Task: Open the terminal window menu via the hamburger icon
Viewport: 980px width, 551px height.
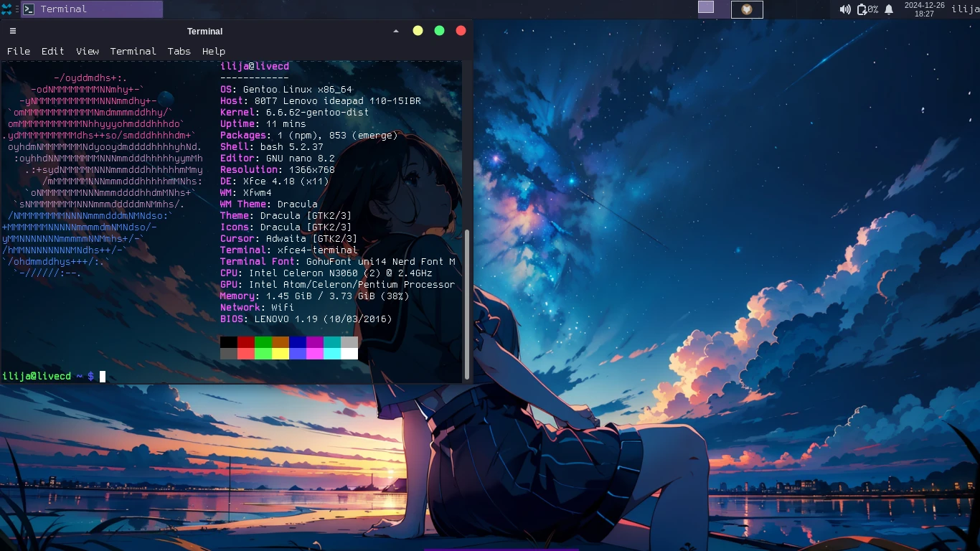Action: click(x=11, y=31)
